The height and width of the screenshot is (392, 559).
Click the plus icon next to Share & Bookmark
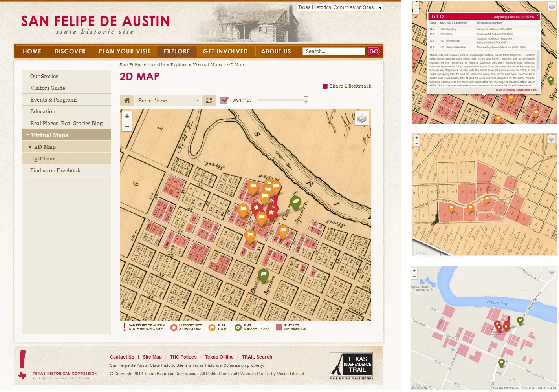pos(325,86)
